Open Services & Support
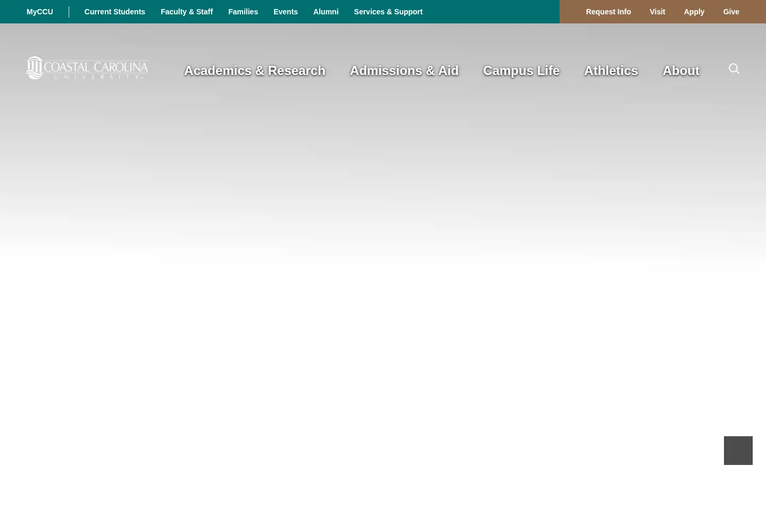766x532 pixels. point(388,12)
